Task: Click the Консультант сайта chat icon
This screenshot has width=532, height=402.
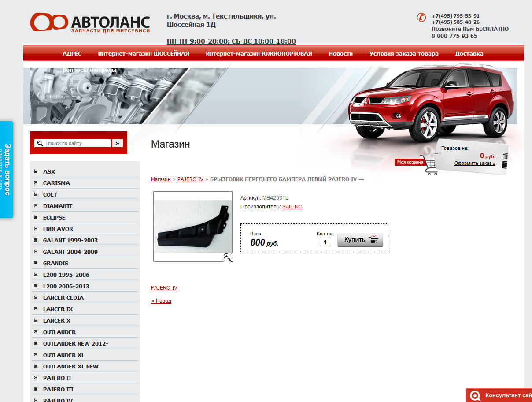Action: (x=475, y=395)
